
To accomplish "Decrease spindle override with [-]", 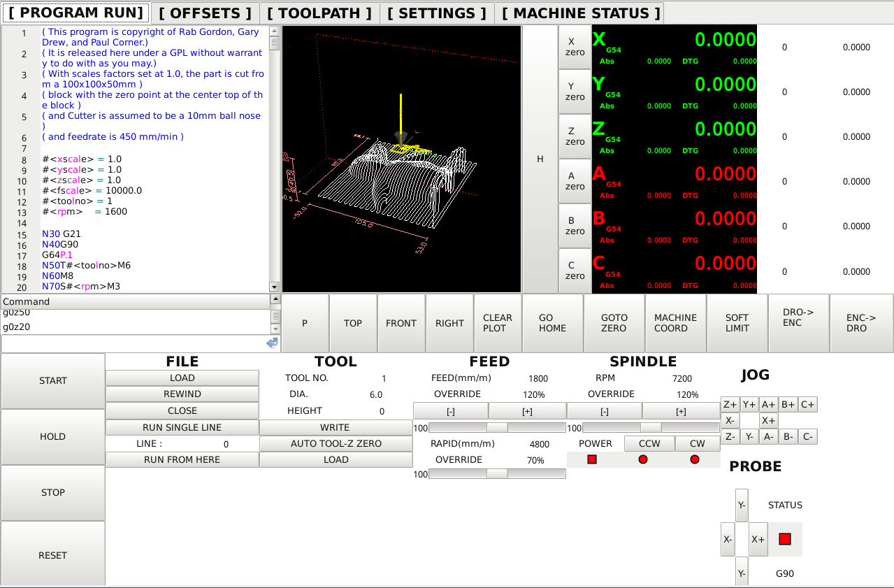I will coord(605,411).
